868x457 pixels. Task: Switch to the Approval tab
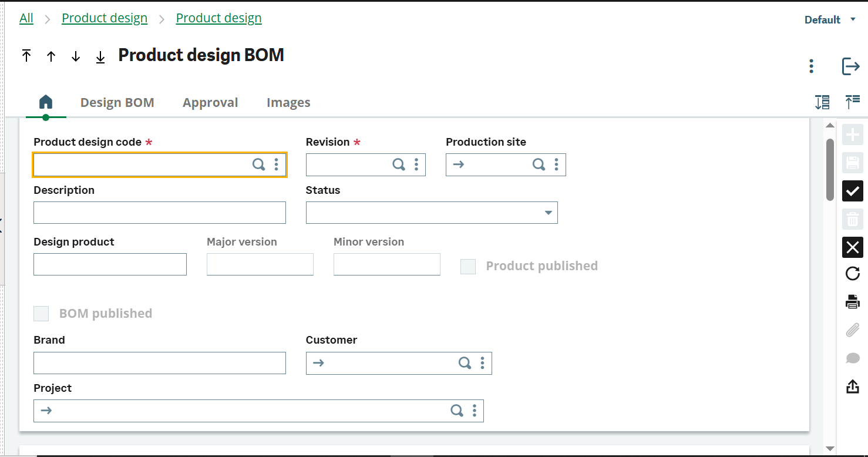coord(210,102)
